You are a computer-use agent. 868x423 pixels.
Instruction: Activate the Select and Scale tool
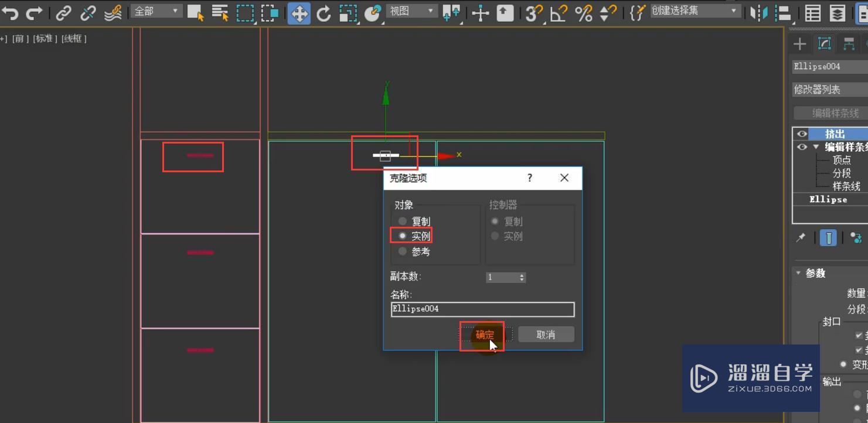pos(348,13)
